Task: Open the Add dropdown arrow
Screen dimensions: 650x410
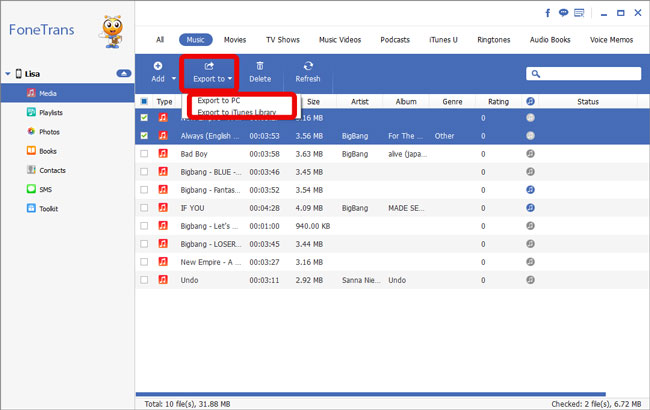Action: point(174,78)
